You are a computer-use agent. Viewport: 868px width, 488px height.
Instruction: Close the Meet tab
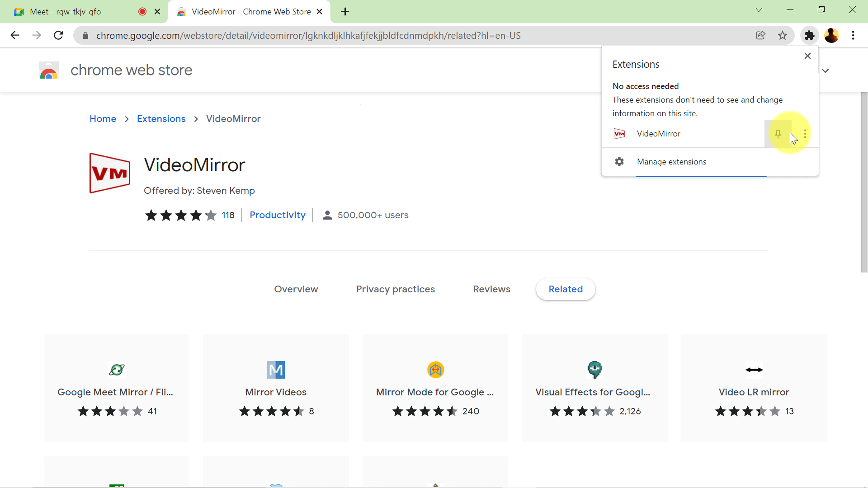click(x=157, y=12)
